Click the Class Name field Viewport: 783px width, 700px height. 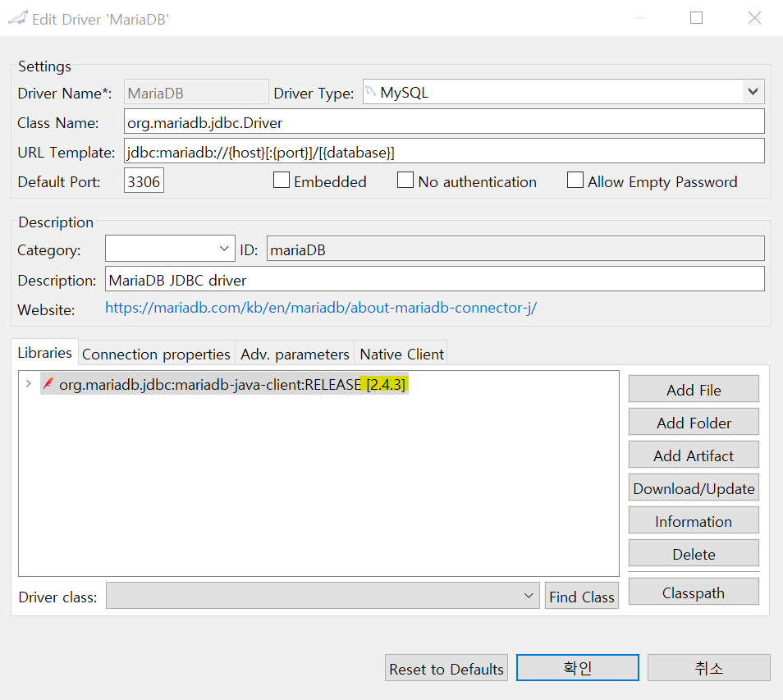pos(444,121)
